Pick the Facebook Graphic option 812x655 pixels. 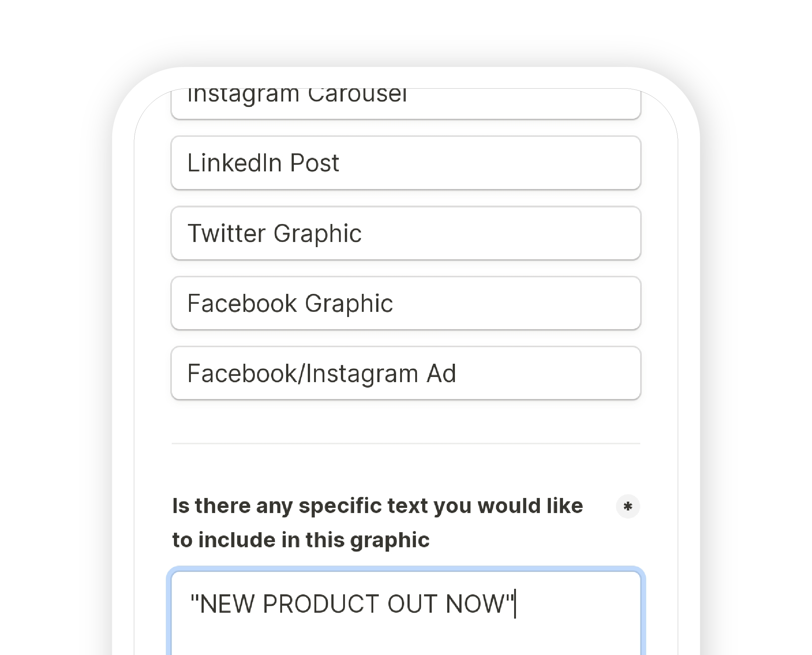[406, 303]
